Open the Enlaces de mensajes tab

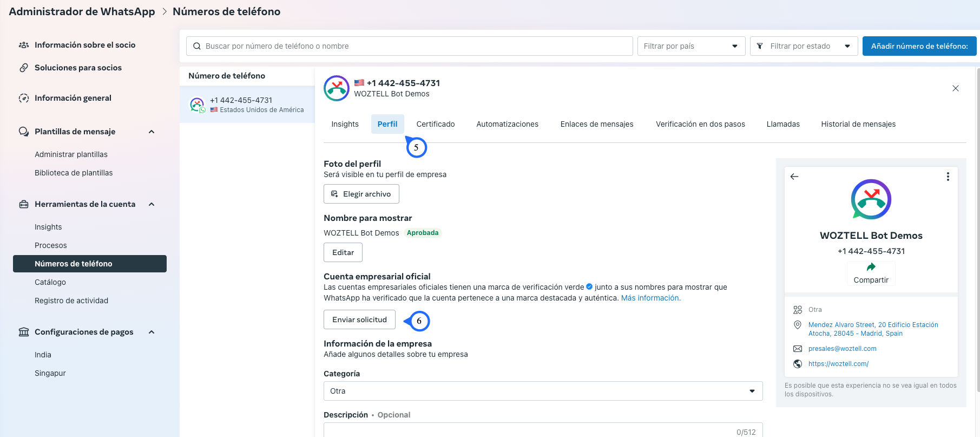point(597,124)
